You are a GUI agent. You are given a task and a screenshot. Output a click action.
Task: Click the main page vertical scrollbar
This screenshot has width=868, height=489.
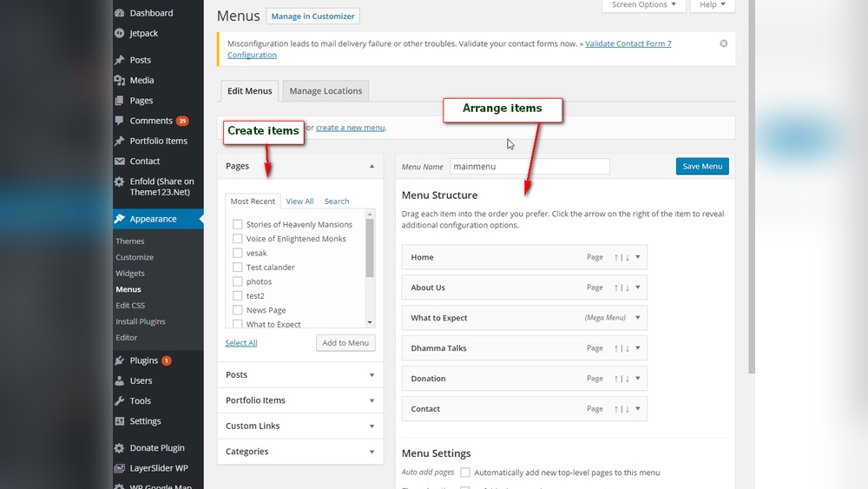[x=751, y=186]
